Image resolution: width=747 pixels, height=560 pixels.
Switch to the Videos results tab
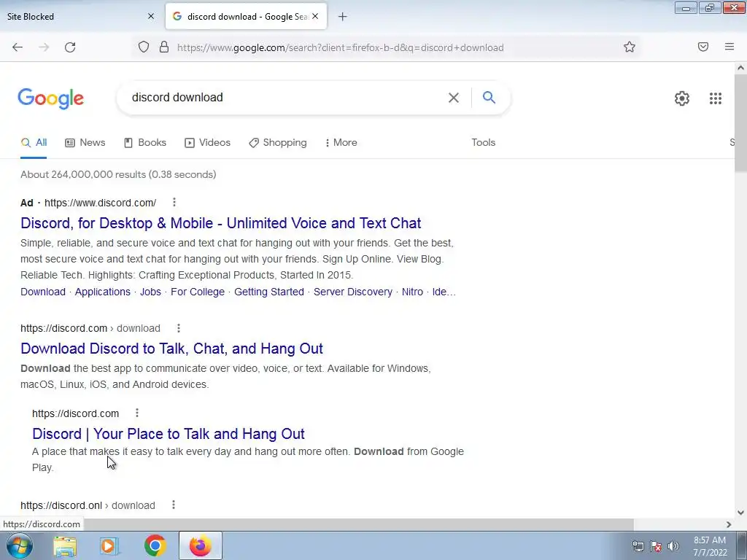pos(208,142)
